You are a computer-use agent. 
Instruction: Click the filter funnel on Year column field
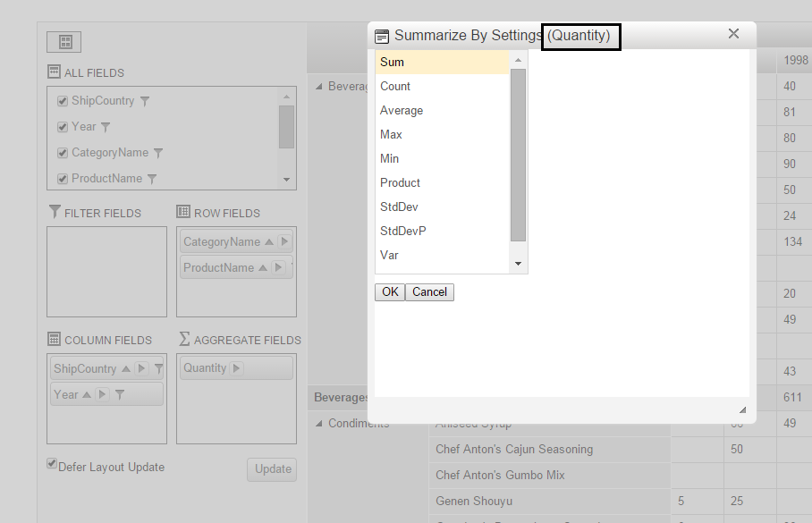(120, 395)
